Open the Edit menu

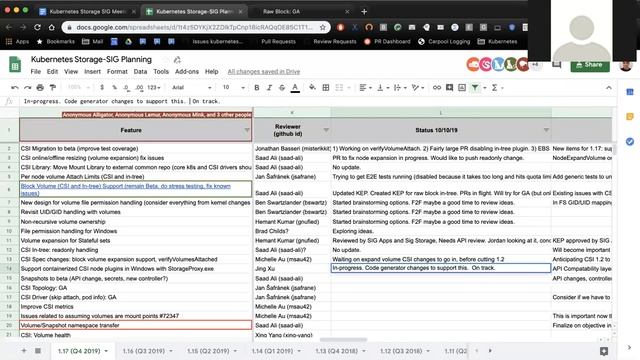point(52,71)
